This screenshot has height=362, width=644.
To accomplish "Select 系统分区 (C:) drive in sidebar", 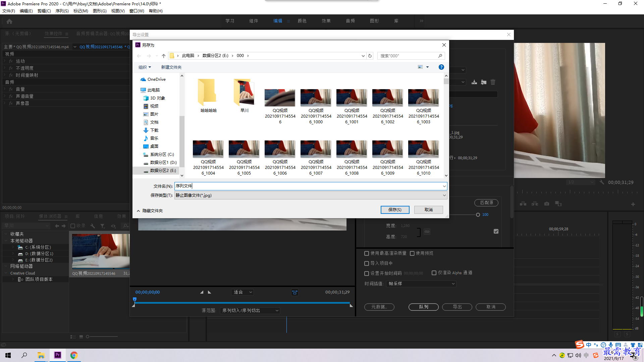I will point(162,155).
